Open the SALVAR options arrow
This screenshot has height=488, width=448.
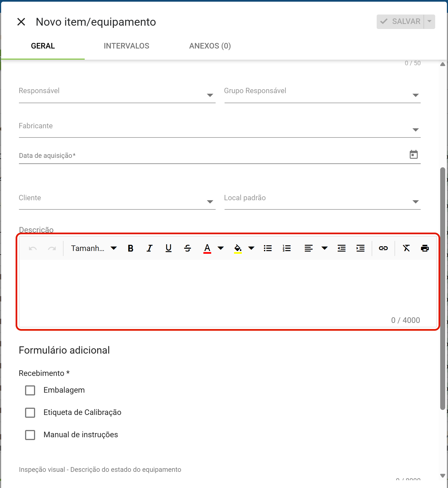click(x=429, y=22)
